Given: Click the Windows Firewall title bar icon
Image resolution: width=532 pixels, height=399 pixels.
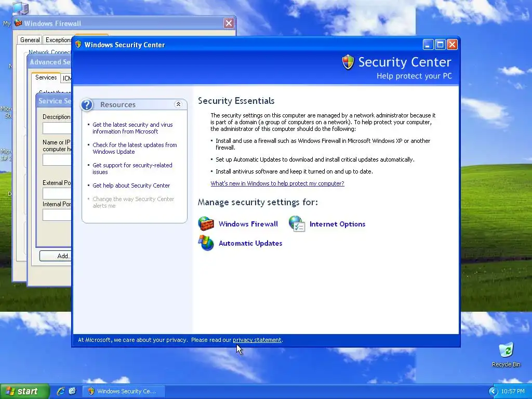Looking at the screenshot, I should pyautogui.click(x=18, y=23).
